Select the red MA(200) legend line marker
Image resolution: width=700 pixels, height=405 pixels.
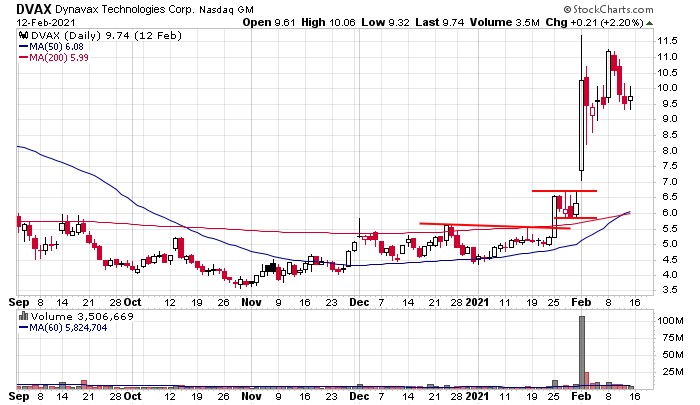click(x=23, y=58)
